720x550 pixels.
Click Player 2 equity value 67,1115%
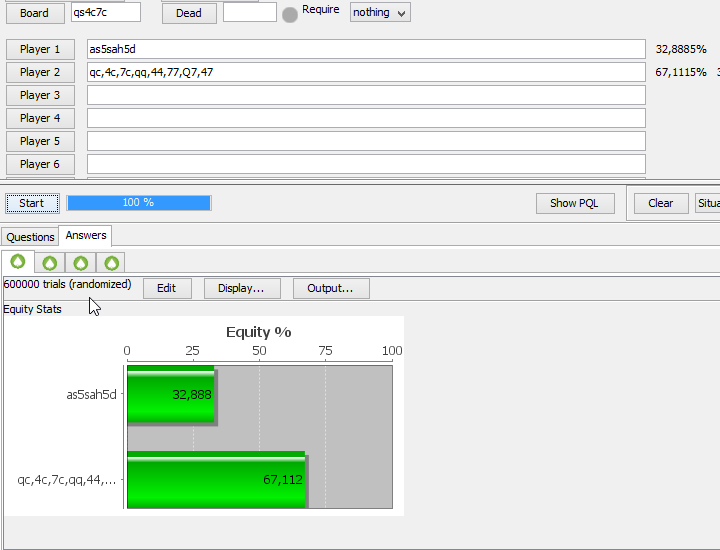point(681,72)
